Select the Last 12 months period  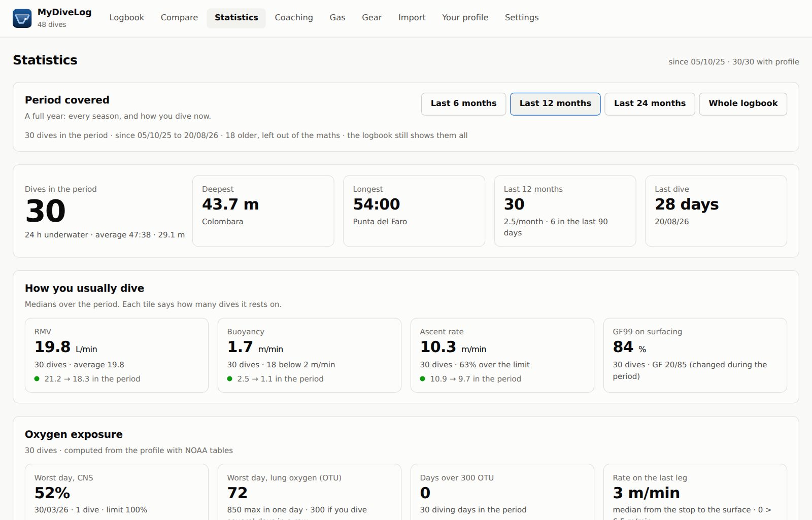tap(555, 104)
